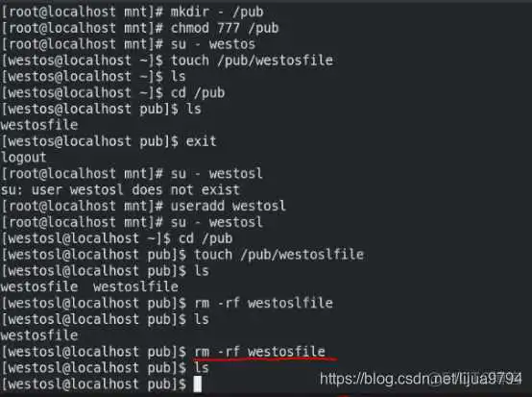Screen dimensions: 532x397
Task: Click the westoslfile name in ls output
Action: click(135, 287)
